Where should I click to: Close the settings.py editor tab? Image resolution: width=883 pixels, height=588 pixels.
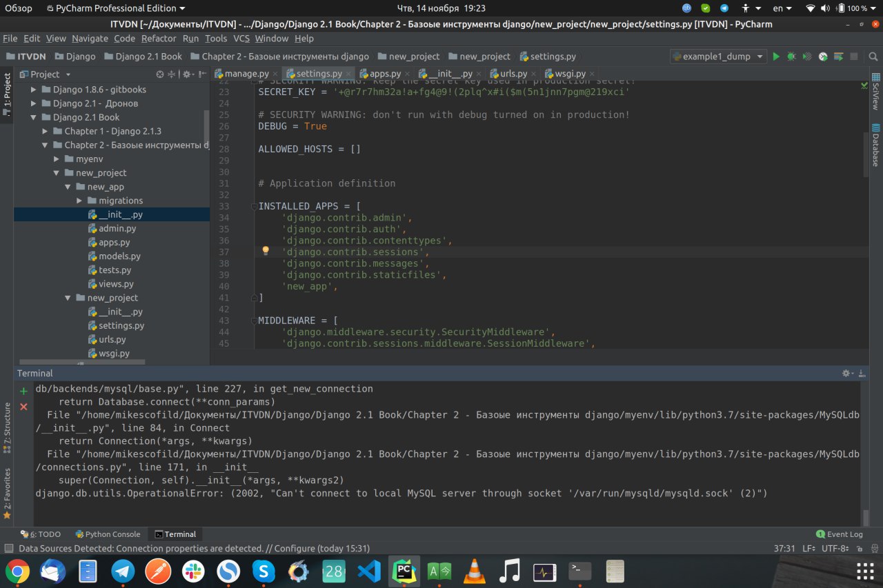tap(348, 74)
